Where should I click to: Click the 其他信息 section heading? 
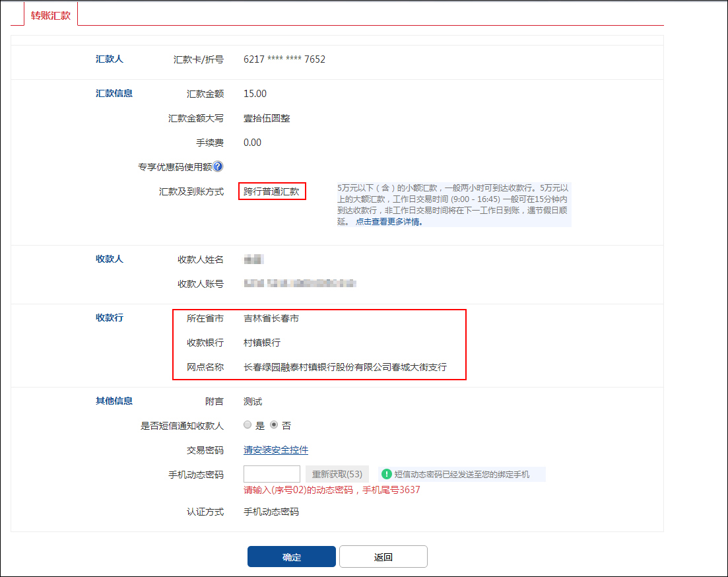pyautogui.click(x=114, y=401)
